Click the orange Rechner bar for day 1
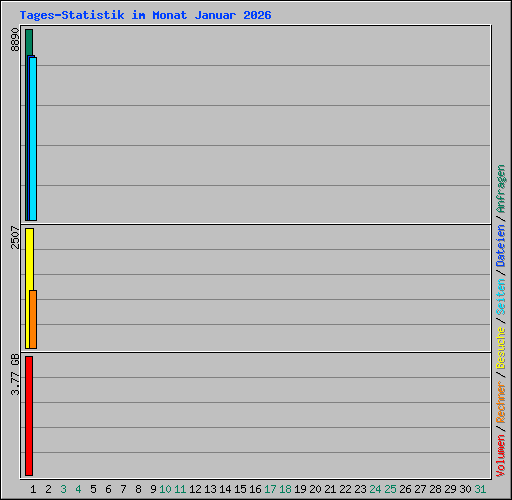 pos(33,319)
